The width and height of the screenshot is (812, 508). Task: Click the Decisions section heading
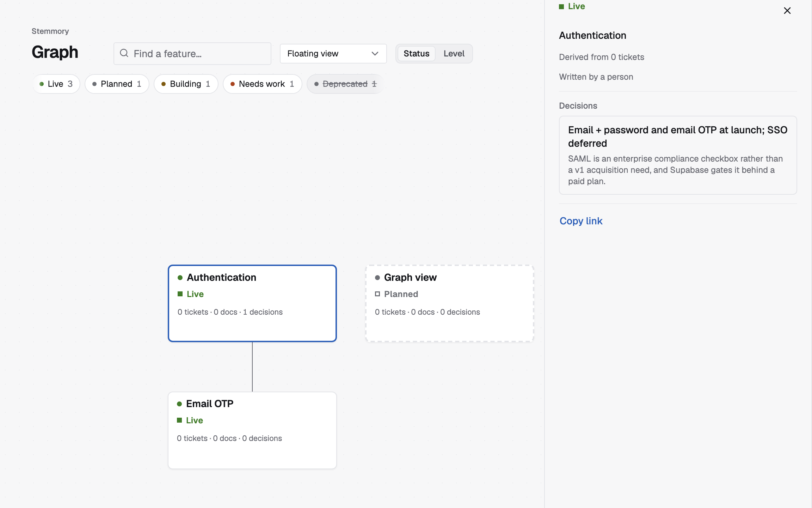click(x=578, y=106)
